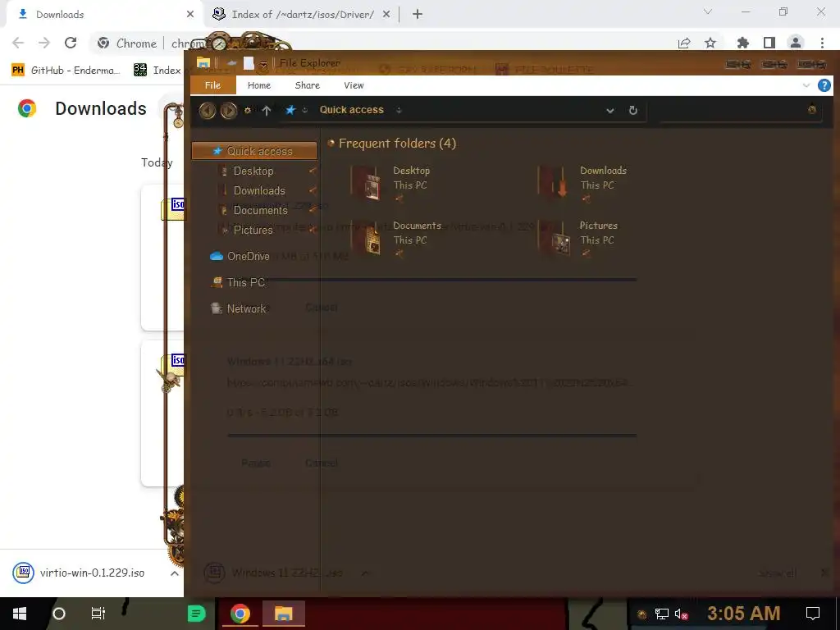Open the Home ribbon tab

(x=258, y=85)
